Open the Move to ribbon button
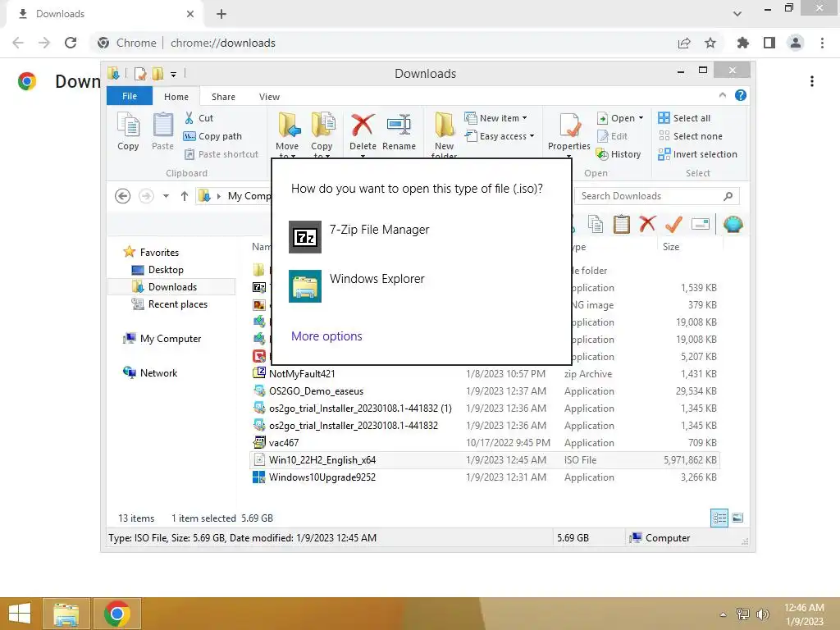 click(x=287, y=135)
